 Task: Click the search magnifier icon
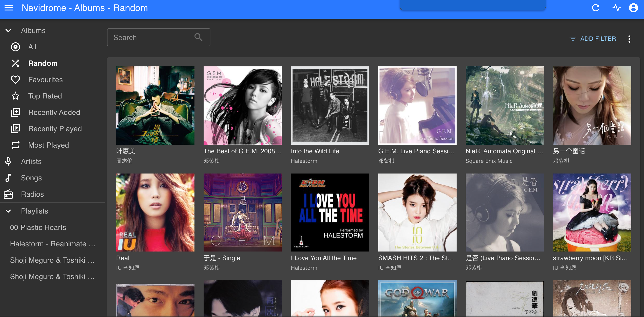pos(199,38)
